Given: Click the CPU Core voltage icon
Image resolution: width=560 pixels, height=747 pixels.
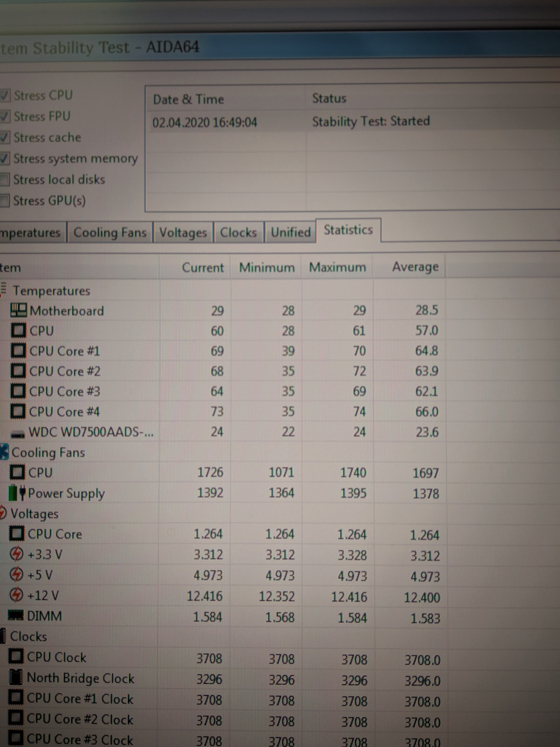Looking at the screenshot, I should pos(17,534).
